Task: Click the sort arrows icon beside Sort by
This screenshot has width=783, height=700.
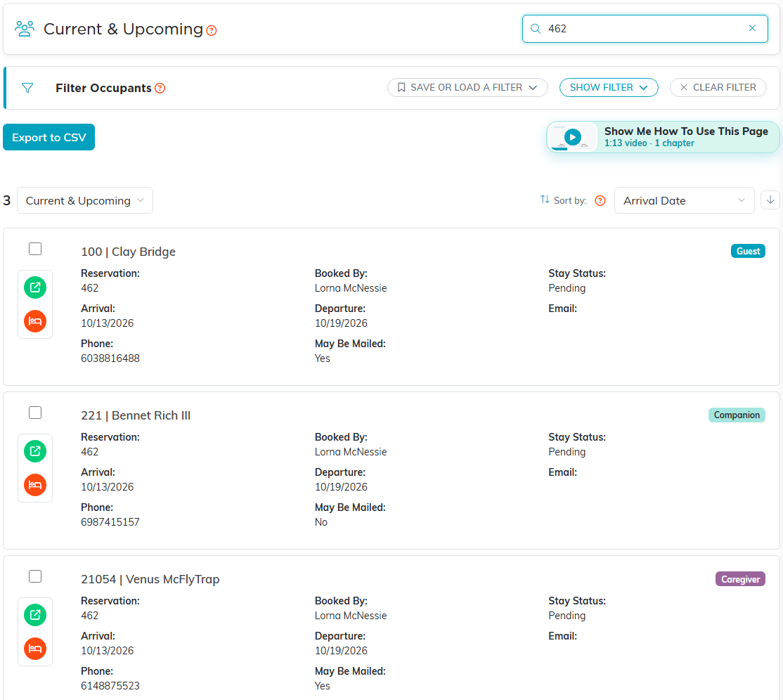Action: click(x=544, y=200)
